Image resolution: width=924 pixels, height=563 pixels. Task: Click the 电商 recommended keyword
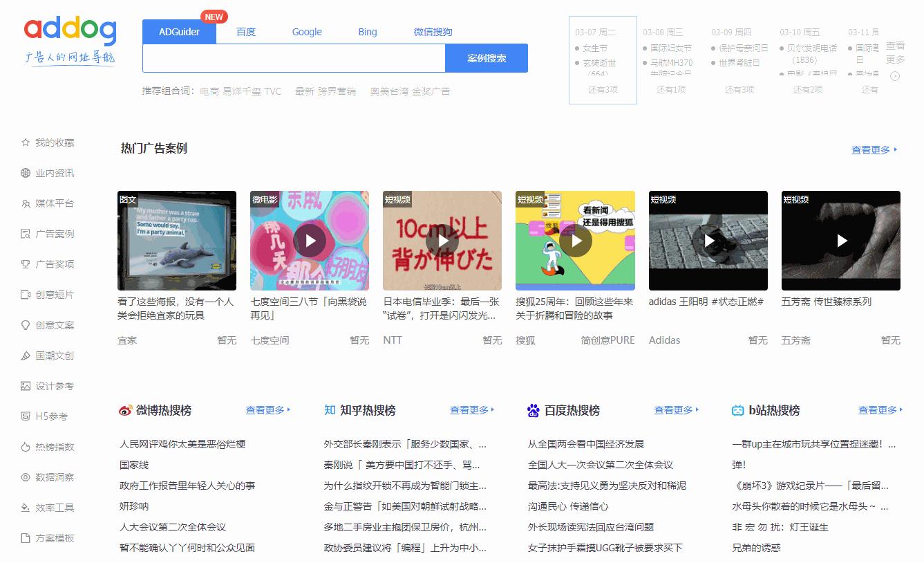[207, 91]
